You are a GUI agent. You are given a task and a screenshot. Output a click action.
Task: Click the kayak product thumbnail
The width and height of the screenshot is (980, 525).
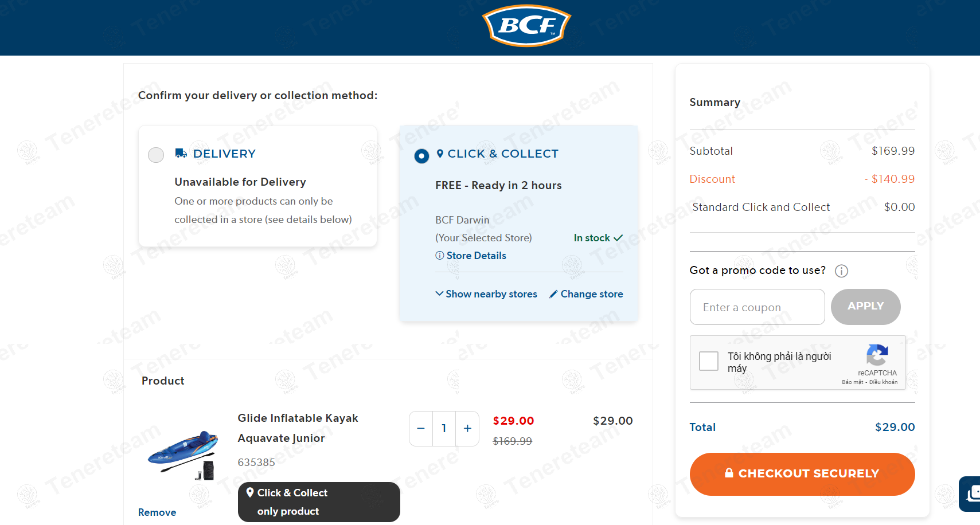[183, 455]
